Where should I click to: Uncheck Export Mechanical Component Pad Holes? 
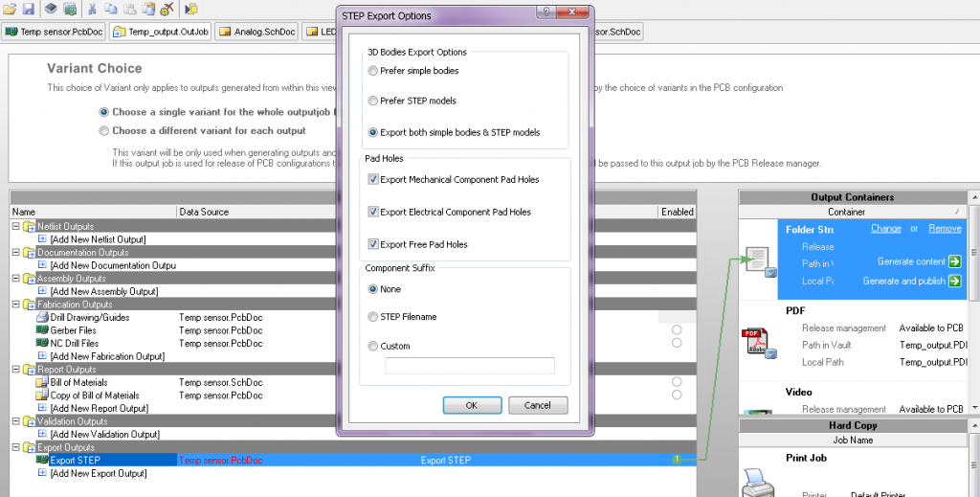pyautogui.click(x=373, y=179)
